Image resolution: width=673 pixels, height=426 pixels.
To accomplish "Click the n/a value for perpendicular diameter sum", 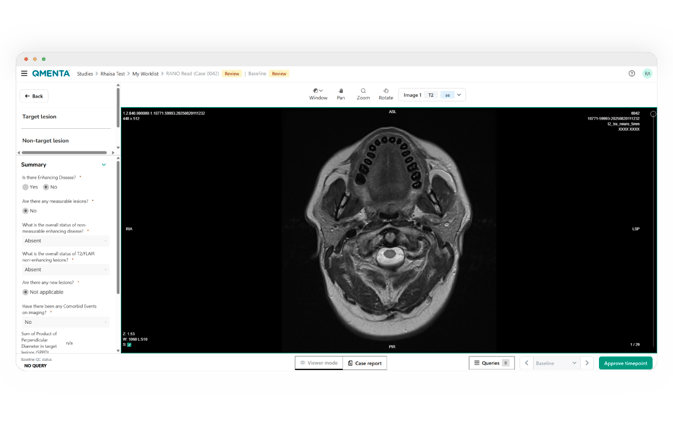I will (x=69, y=343).
